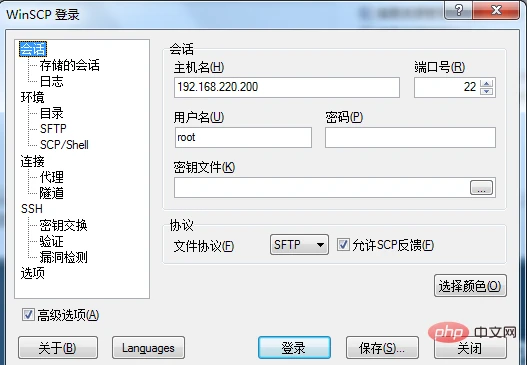Click the help question mark button
The image size is (527, 365).
[458, 10]
